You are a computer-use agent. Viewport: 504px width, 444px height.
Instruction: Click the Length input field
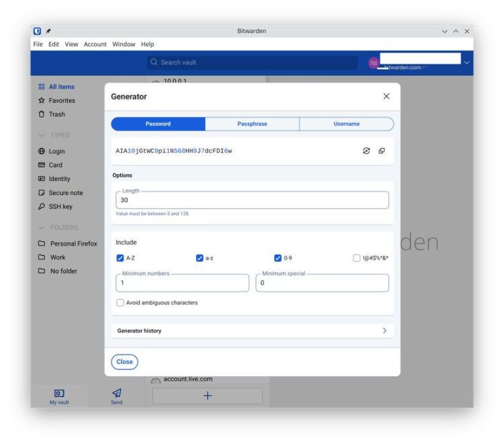click(252, 200)
